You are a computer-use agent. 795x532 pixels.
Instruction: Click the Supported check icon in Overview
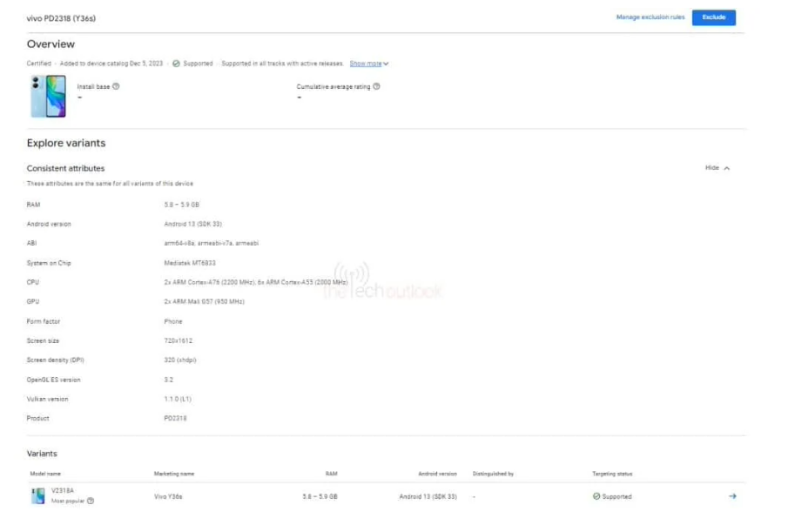click(x=175, y=64)
